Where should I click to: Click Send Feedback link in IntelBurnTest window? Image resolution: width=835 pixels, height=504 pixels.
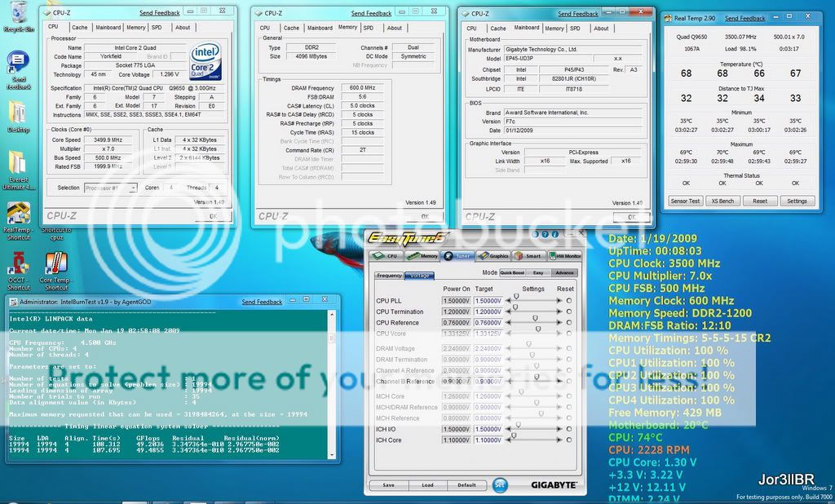coord(262,302)
